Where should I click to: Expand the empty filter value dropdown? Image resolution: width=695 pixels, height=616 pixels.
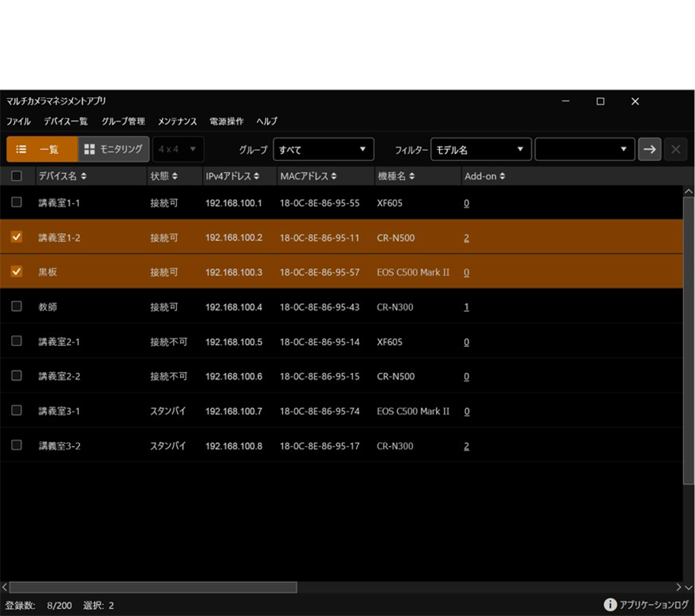[x=584, y=149]
